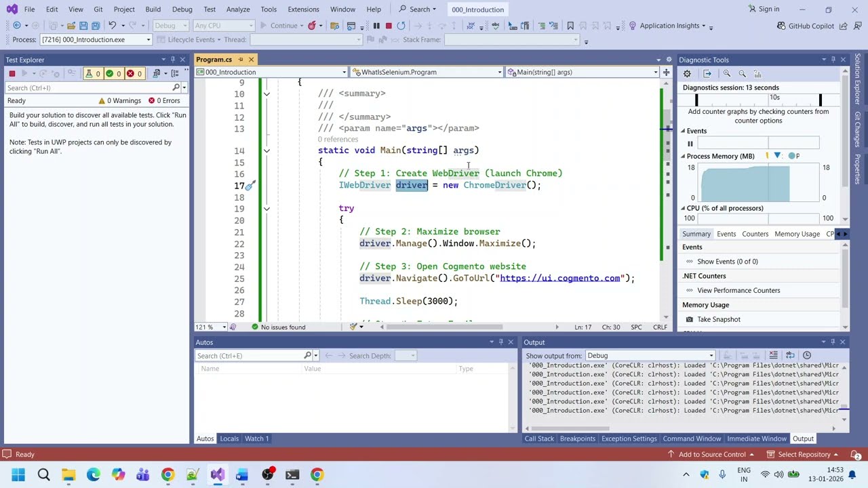Click the Diagnostic Tools settings gear

click(x=687, y=73)
